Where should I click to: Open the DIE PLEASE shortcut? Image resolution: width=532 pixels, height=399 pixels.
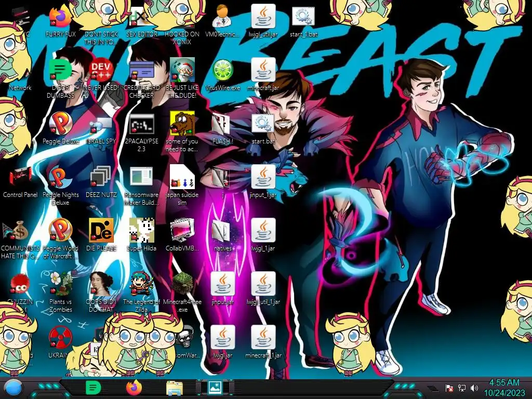point(101,230)
